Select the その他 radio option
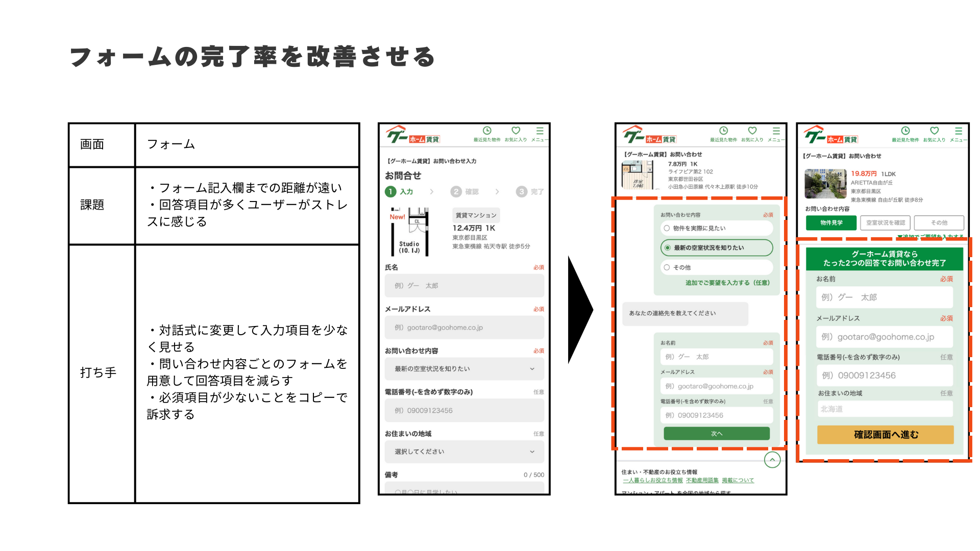Screen dimensions: 980x551 [x=667, y=267]
